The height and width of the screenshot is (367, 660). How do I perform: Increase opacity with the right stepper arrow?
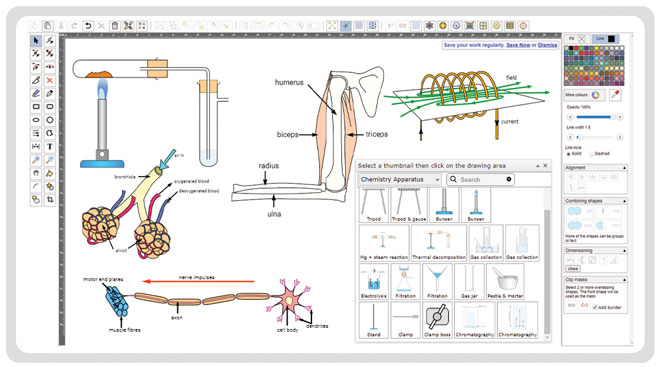tap(620, 117)
